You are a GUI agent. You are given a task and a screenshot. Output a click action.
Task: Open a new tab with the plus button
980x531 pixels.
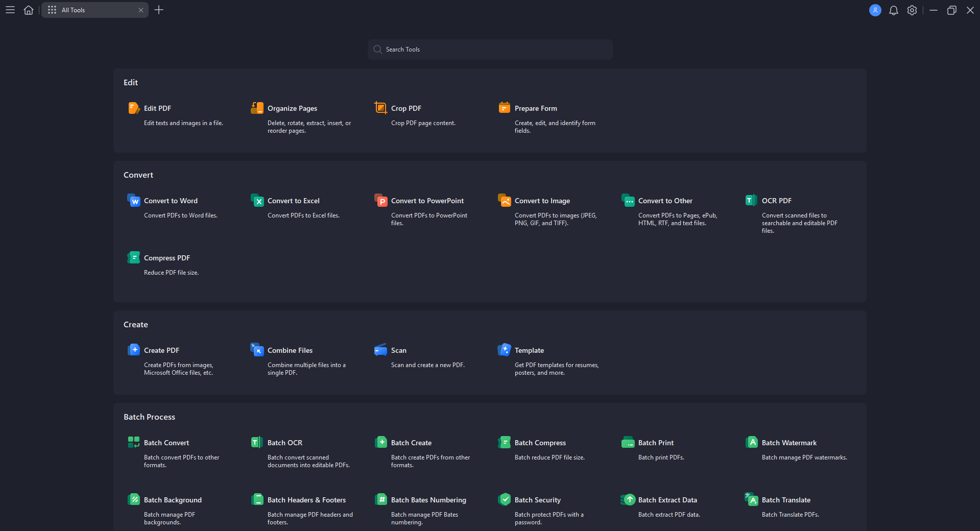pos(159,10)
